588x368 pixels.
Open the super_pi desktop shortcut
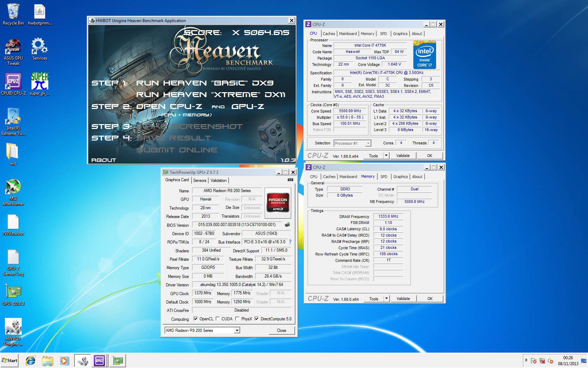click(40, 84)
